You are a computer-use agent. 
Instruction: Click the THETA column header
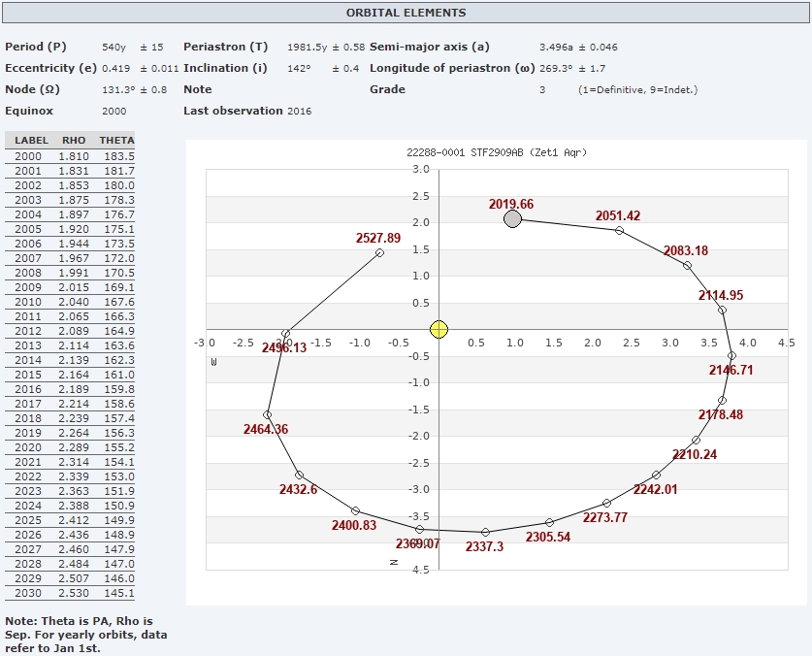pos(116,141)
